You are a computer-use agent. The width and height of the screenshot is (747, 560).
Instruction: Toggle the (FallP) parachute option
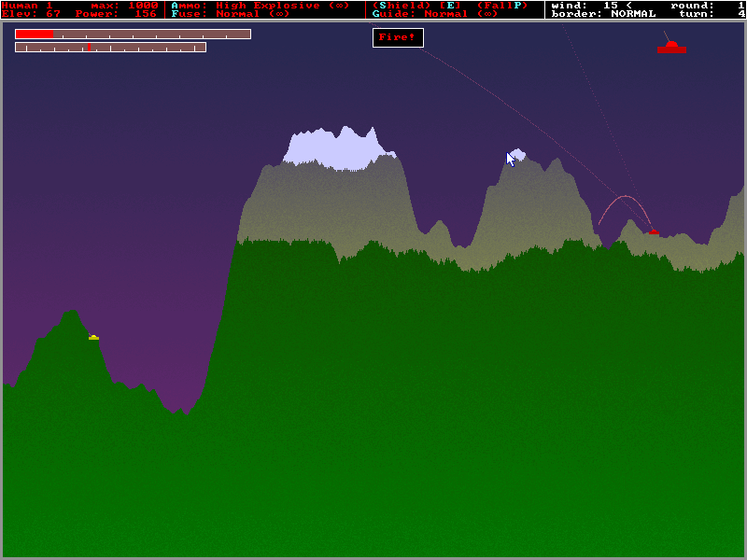[502, 6]
